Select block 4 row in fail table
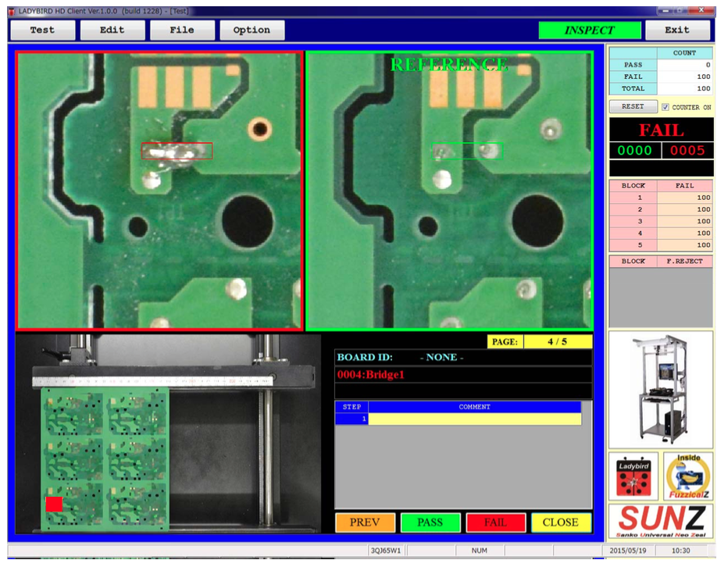Image resolution: width=728 pixels, height=567 pixels. click(x=661, y=233)
